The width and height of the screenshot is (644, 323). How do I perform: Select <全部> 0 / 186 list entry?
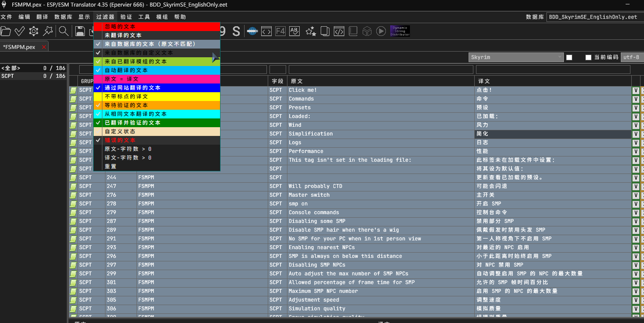click(33, 68)
